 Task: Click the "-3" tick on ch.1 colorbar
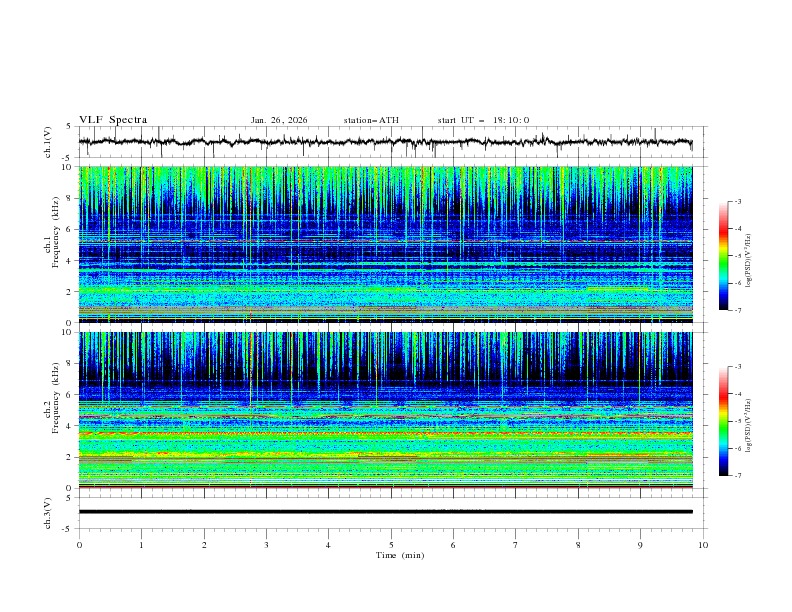click(738, 201)
